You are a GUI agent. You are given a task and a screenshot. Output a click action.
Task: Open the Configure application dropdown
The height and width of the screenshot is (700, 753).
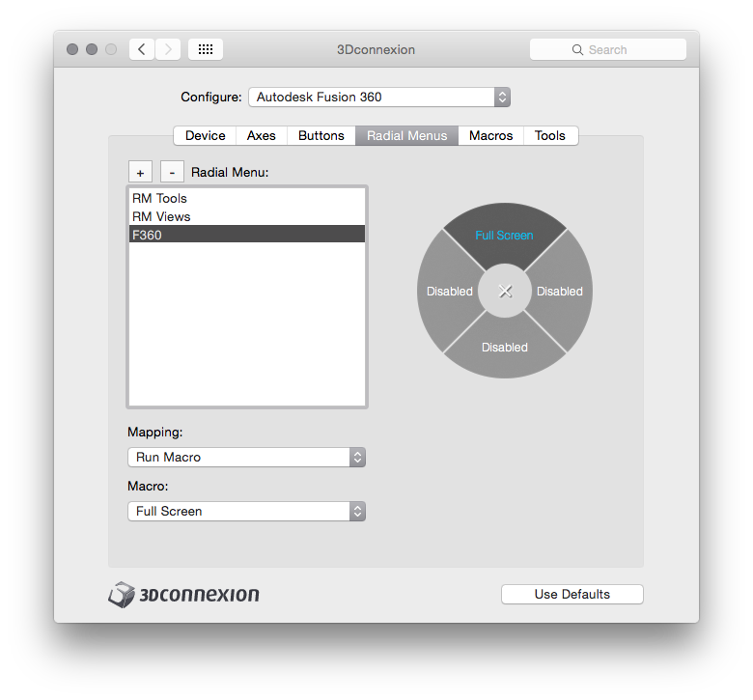pos(379,98)
